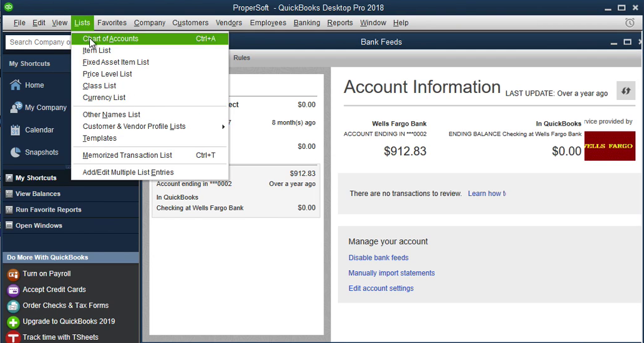Maximize the Bank Feeds window
644x343 pixels.
(627, 42)
